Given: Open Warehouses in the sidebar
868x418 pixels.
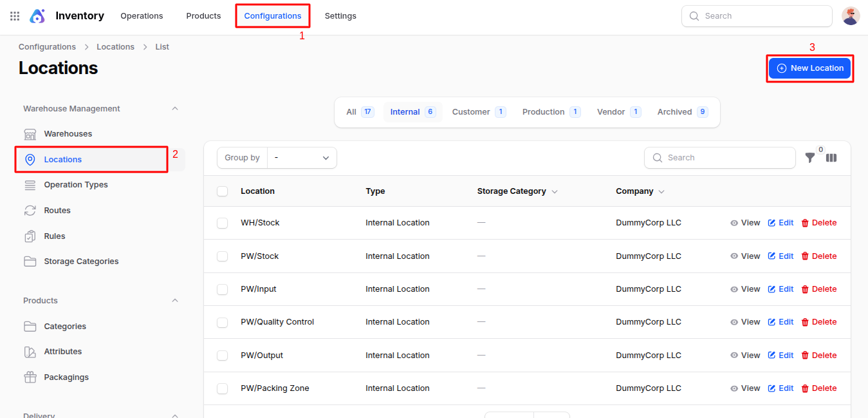Looking at the screenshot, I should tap(68, 134).
